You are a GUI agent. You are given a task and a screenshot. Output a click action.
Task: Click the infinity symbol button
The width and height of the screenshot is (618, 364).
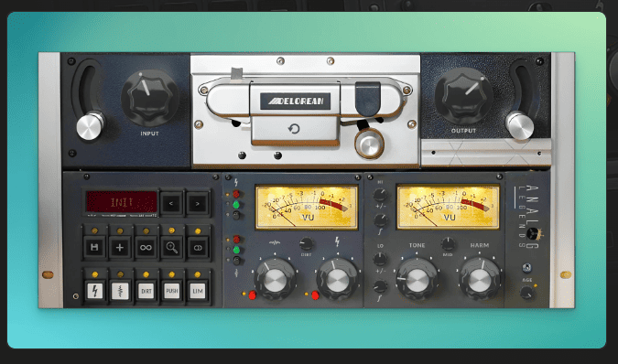pos(146,248)
